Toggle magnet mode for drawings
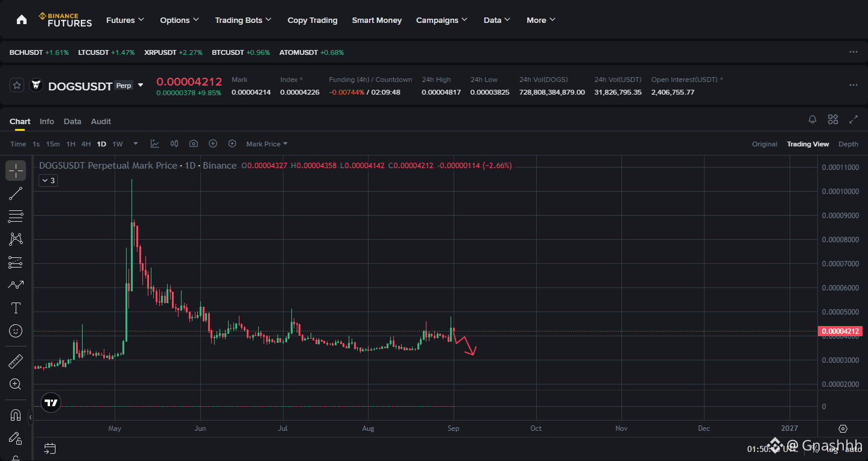The image size is (868, 461). click(16, 415)
